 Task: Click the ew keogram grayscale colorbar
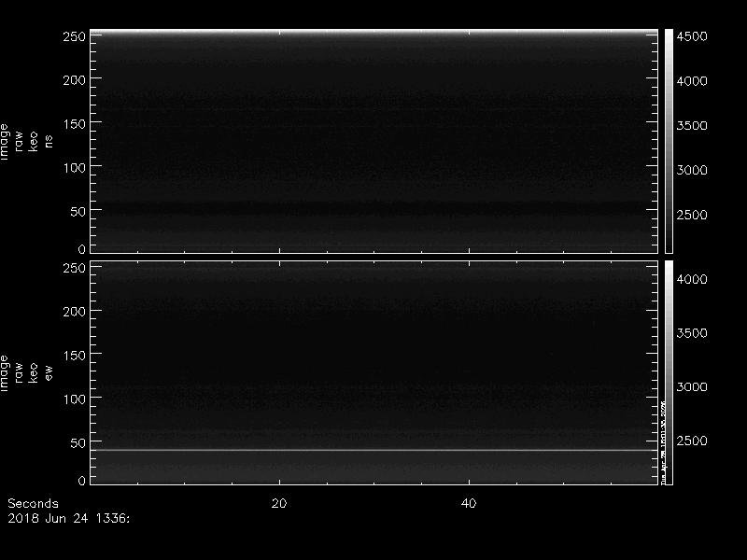pyautogui.click(x=669, y=372)
